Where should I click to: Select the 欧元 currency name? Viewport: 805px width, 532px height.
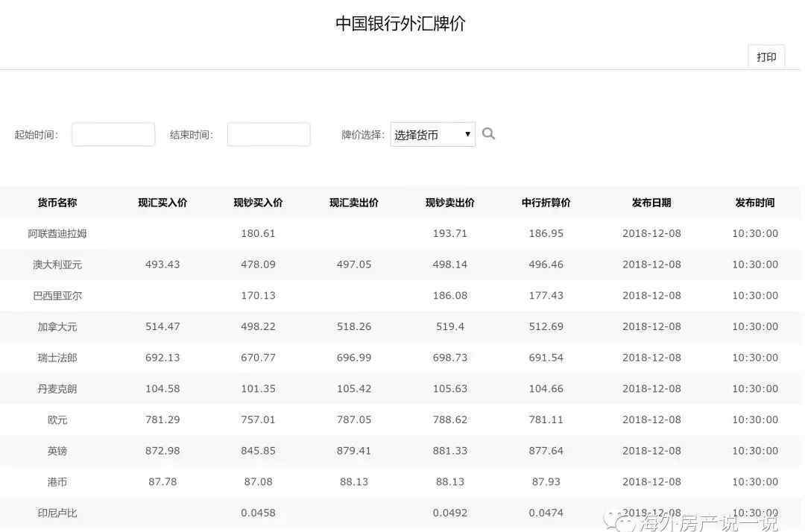(x=57, y=419)
